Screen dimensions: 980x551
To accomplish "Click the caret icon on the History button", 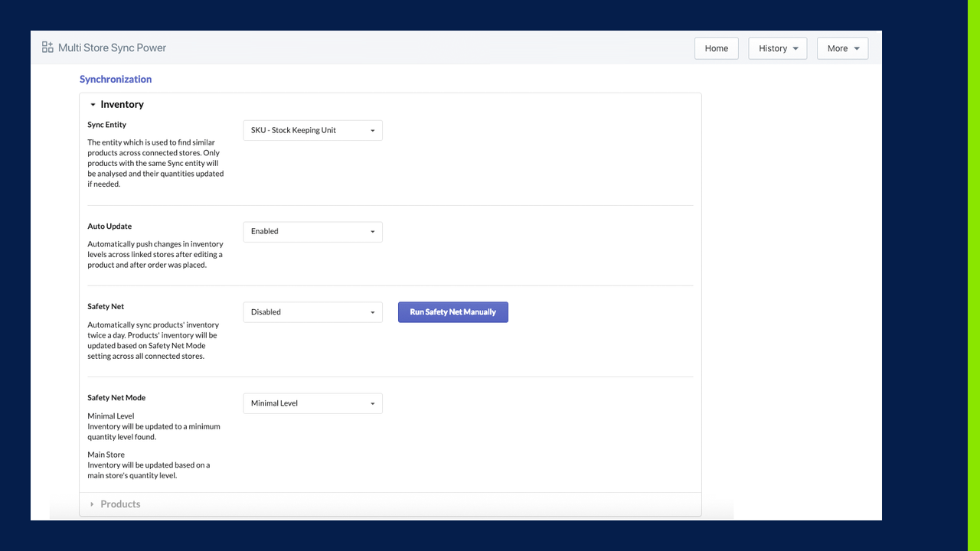I will pyautogui.click(x=795, y=47).
